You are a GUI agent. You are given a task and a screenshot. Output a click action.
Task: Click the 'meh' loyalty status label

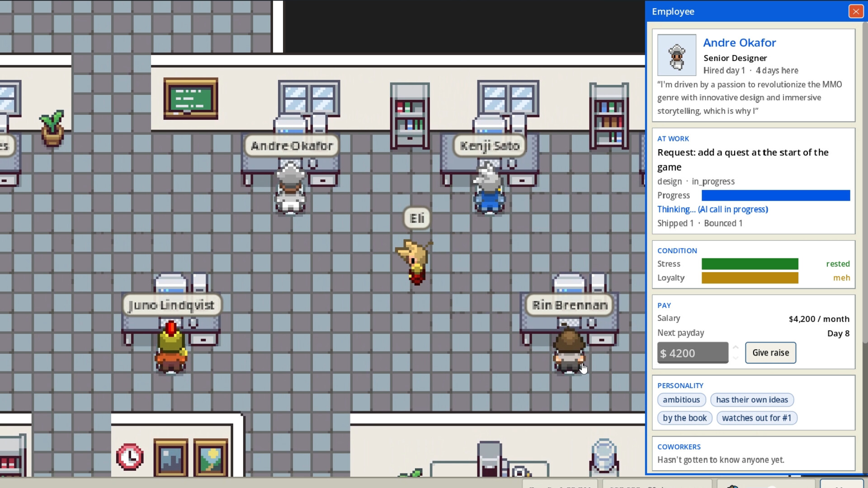pyautogui.click(x=841, y=278)
